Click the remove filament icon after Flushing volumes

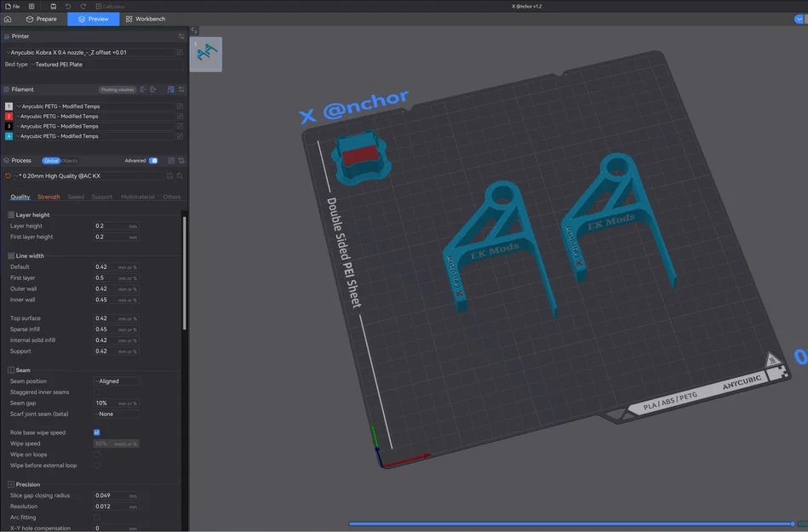coord(143,89)
